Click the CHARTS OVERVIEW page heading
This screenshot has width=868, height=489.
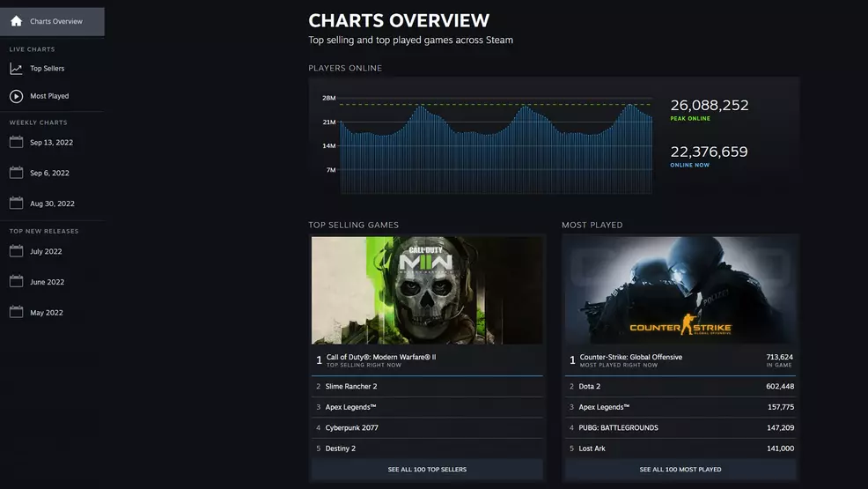[x=399, y=20]
